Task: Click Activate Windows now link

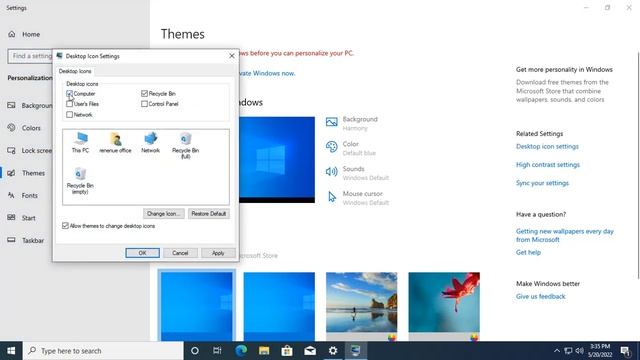Action: [x=267, y=73]
